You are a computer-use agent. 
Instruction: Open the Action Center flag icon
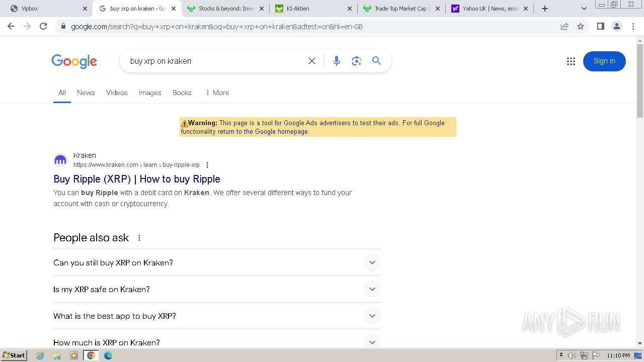(x=596, y=355)
